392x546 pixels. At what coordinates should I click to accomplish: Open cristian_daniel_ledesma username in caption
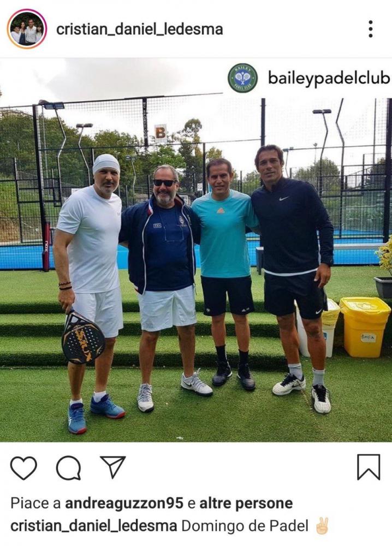[94, 526]
